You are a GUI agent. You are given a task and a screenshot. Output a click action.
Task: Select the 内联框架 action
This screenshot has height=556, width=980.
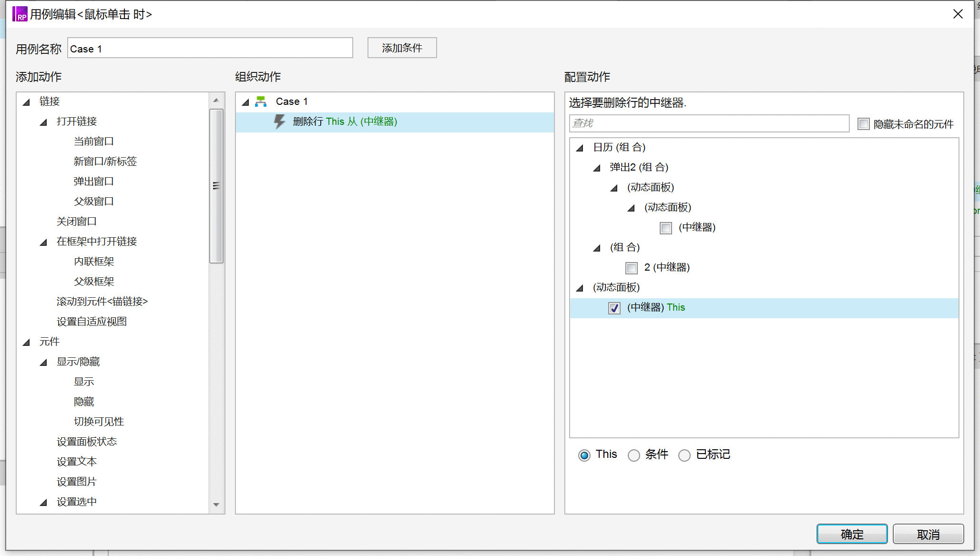(94, 262)
